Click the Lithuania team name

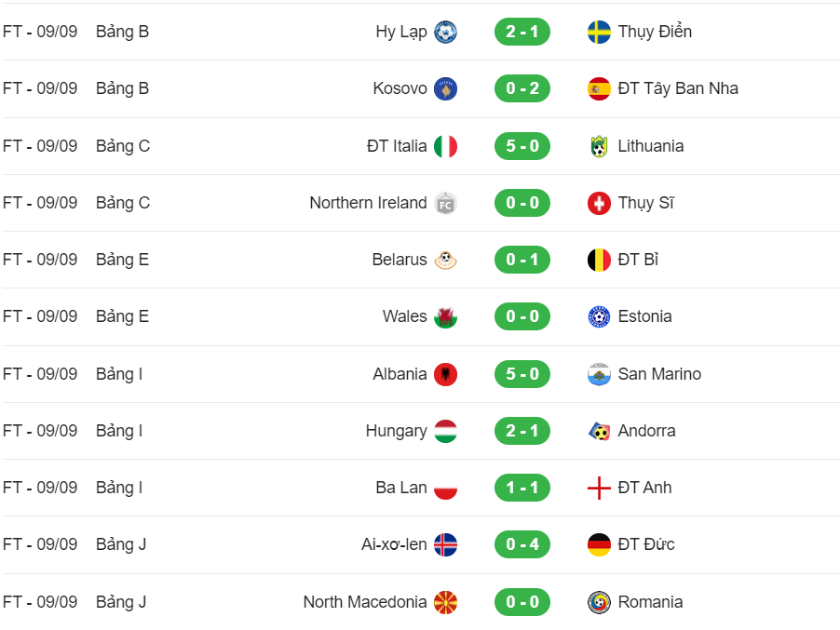click(x=651, y=145)
